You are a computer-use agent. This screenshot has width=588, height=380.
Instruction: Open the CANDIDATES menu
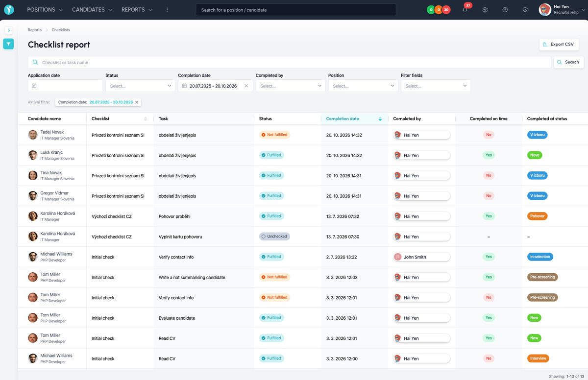pyautogui.click(x=92, y=10)
